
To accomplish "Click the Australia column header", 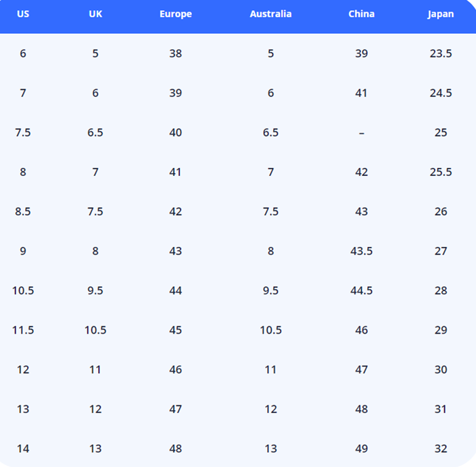I will (270, 14).
